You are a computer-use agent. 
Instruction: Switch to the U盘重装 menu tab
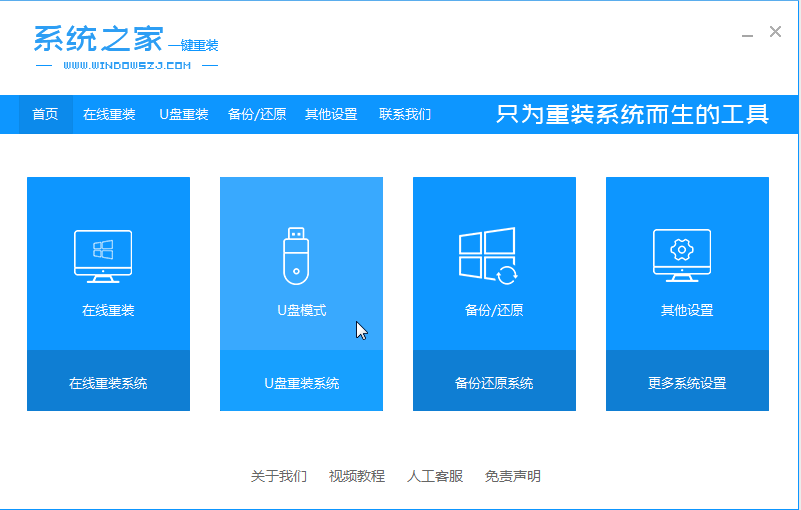184,114
